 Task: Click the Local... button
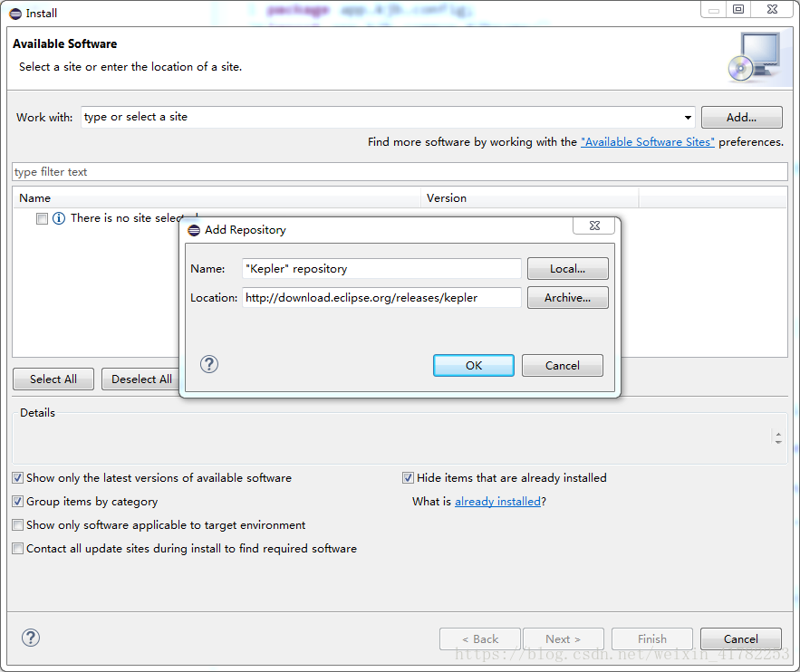tap(568, 269)
